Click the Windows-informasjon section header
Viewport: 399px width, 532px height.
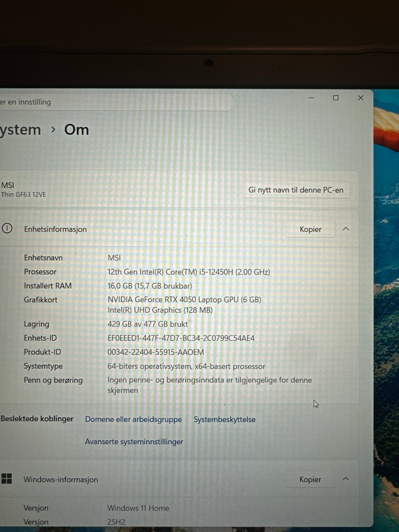[x=179, y=479]
